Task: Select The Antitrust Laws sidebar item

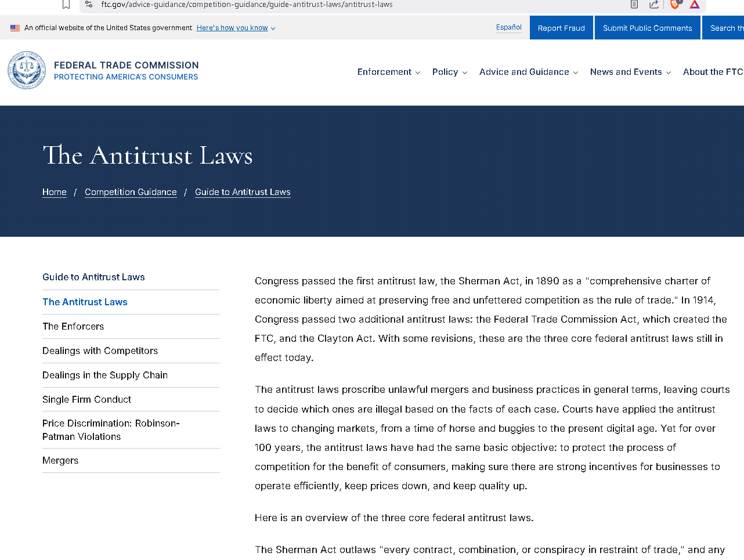Action: [x=85, y=302]
